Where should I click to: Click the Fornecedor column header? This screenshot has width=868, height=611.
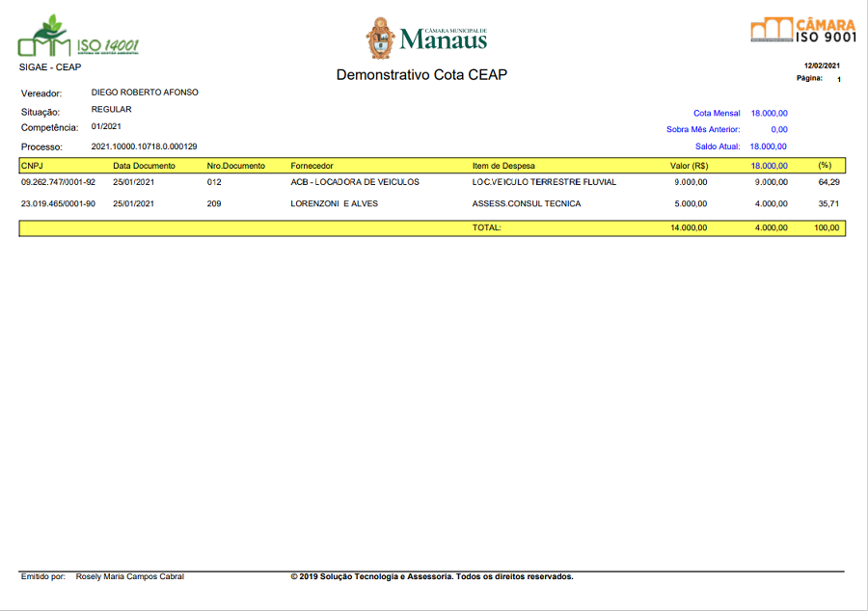(312, 166)
